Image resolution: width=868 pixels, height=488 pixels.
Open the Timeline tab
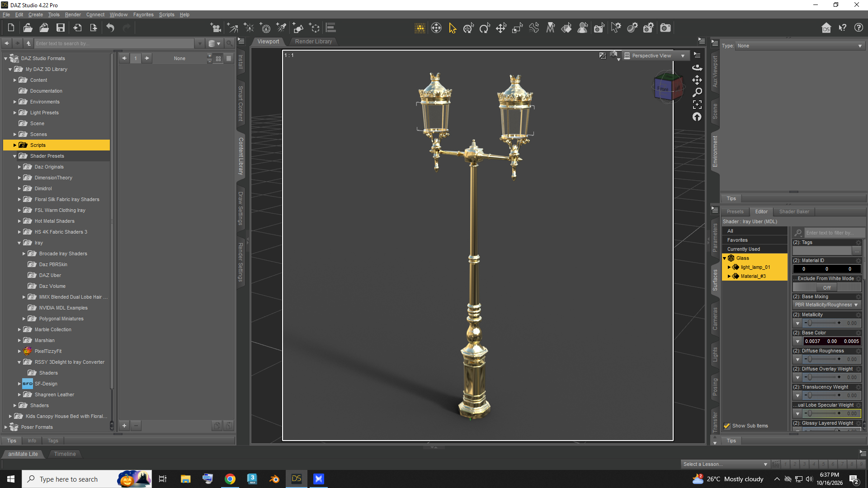click(x=65, y=454)
